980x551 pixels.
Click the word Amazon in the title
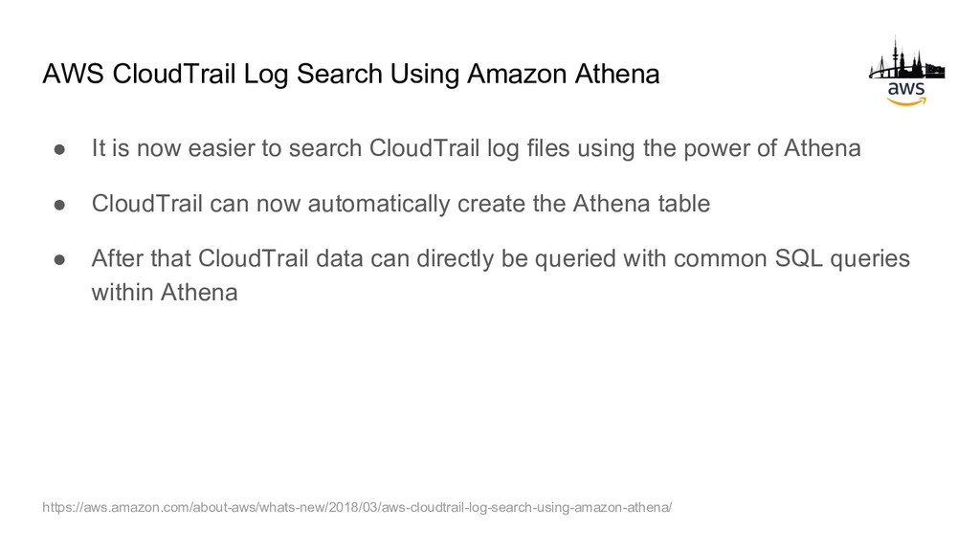point(518,74)
